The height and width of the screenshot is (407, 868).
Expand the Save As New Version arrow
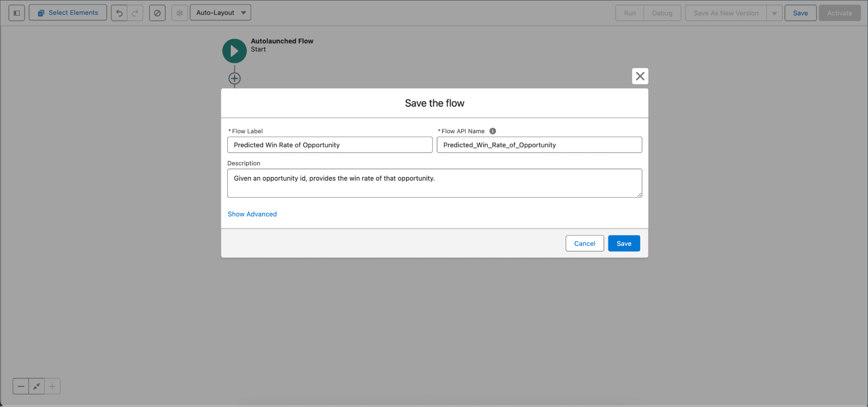tap(774, 13)
